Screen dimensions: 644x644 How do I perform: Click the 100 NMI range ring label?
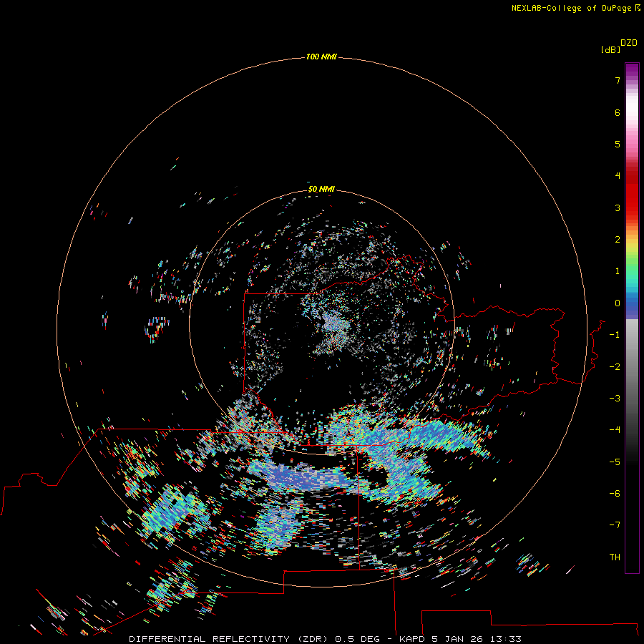click(x=321, y=57)
